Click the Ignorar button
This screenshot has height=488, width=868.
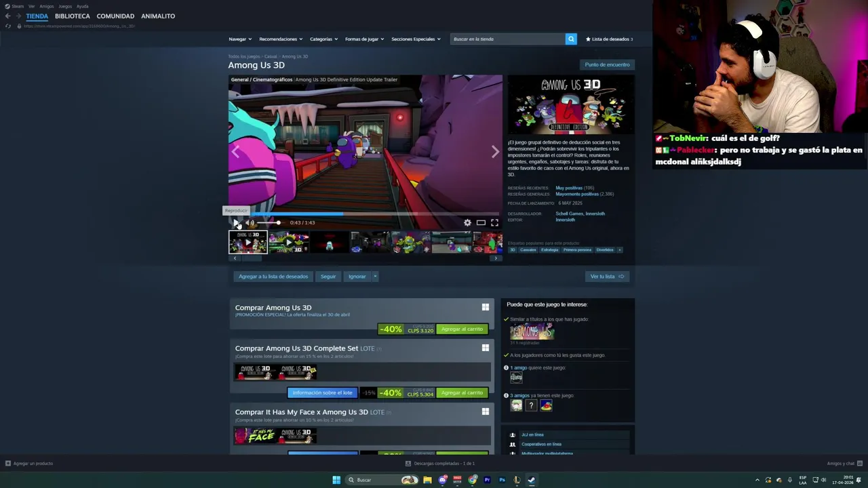357,277
